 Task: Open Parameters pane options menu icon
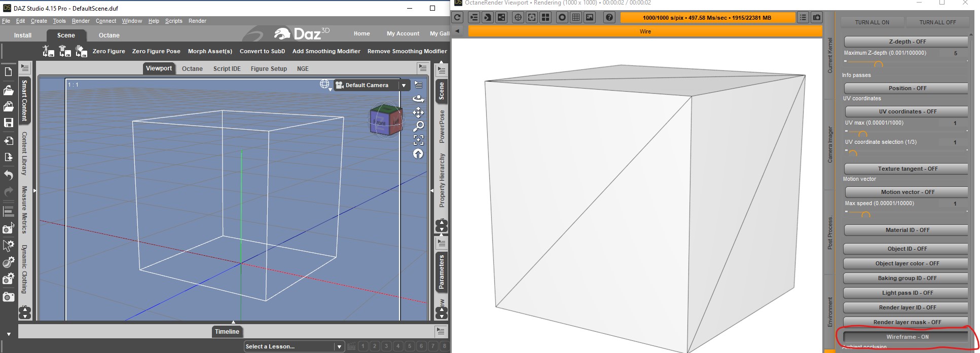coord(442,243)
